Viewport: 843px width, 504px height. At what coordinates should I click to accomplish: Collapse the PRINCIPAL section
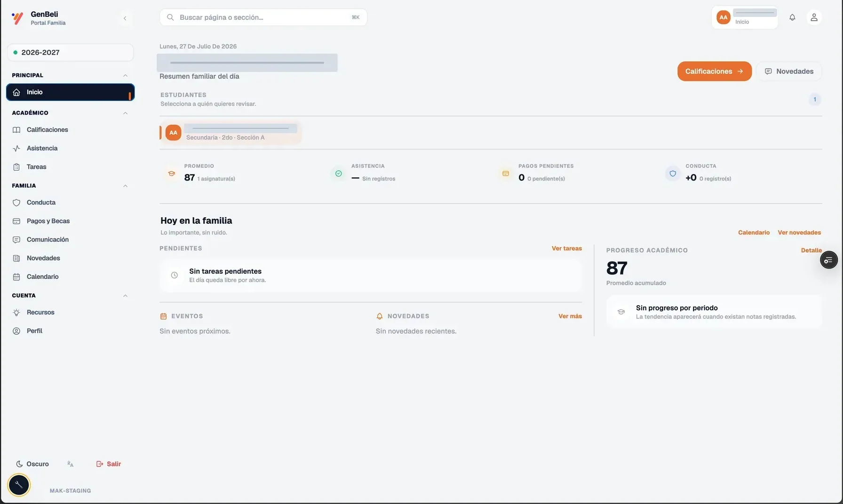[x=125, y=75]
